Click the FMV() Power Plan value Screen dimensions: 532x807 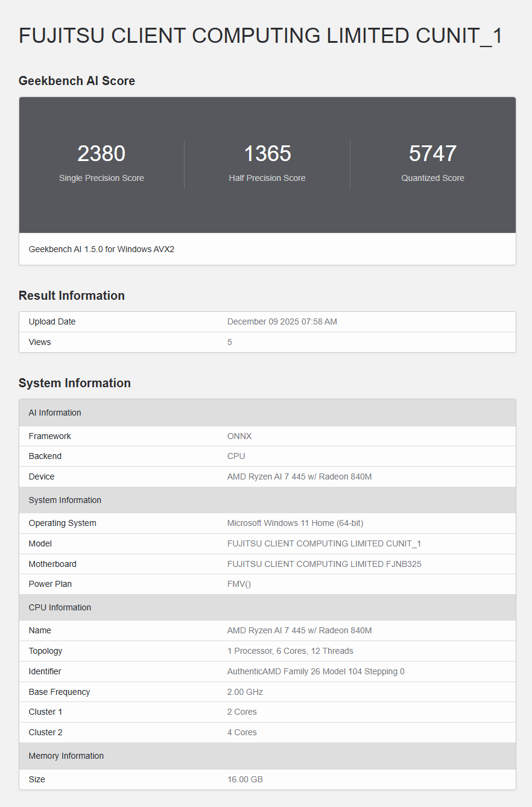pyautogui.click(x=239, y=584)
